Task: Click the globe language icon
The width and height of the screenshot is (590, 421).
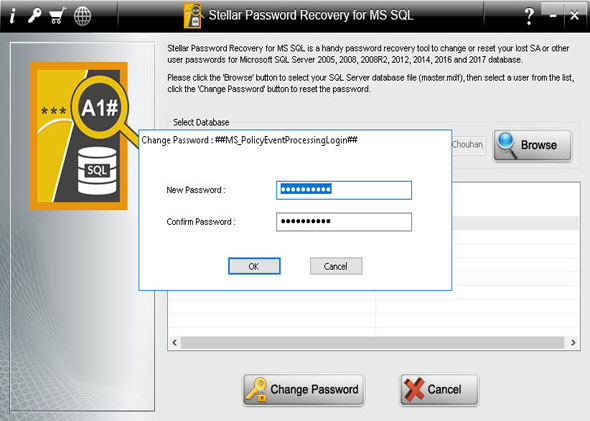Action: 82,16
